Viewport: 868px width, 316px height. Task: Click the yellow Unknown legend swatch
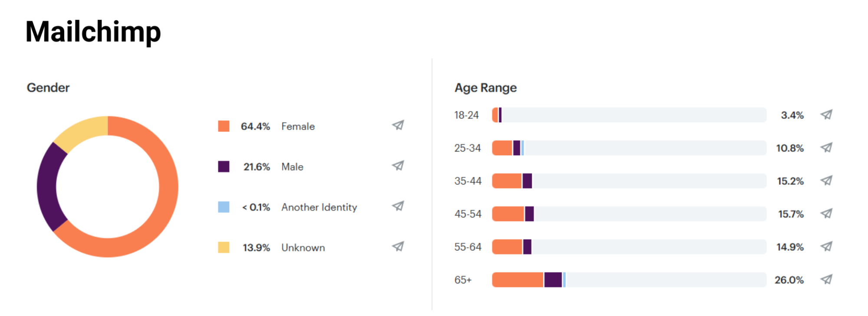coord(224,248)
